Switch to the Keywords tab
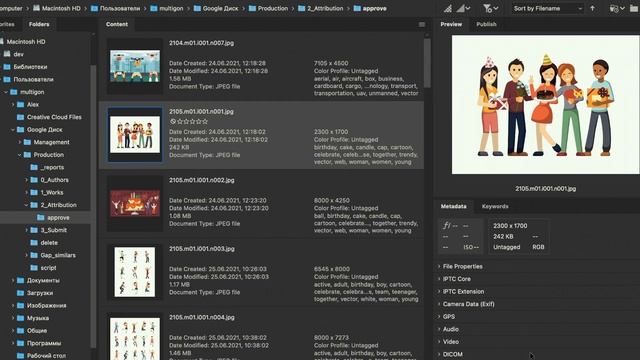 pos(495,206)
